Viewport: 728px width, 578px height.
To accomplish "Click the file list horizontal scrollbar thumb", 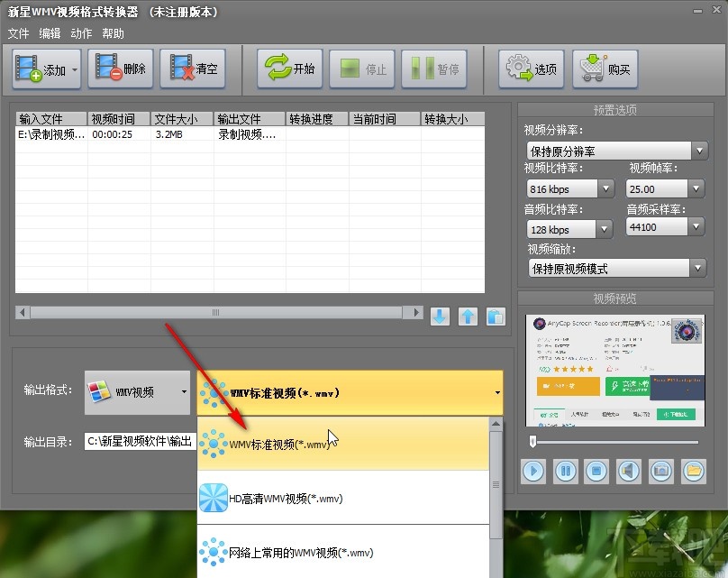I will pyautogui.click(x=216, y=312).
